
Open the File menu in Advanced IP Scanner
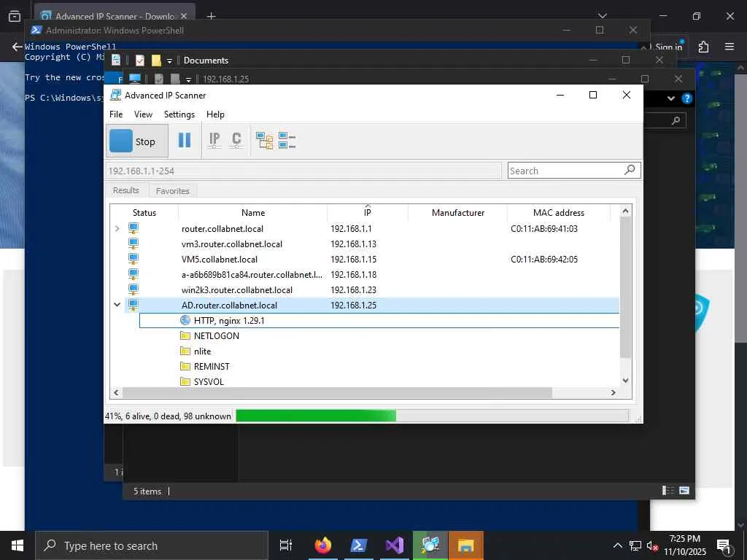tap(116, 114)
